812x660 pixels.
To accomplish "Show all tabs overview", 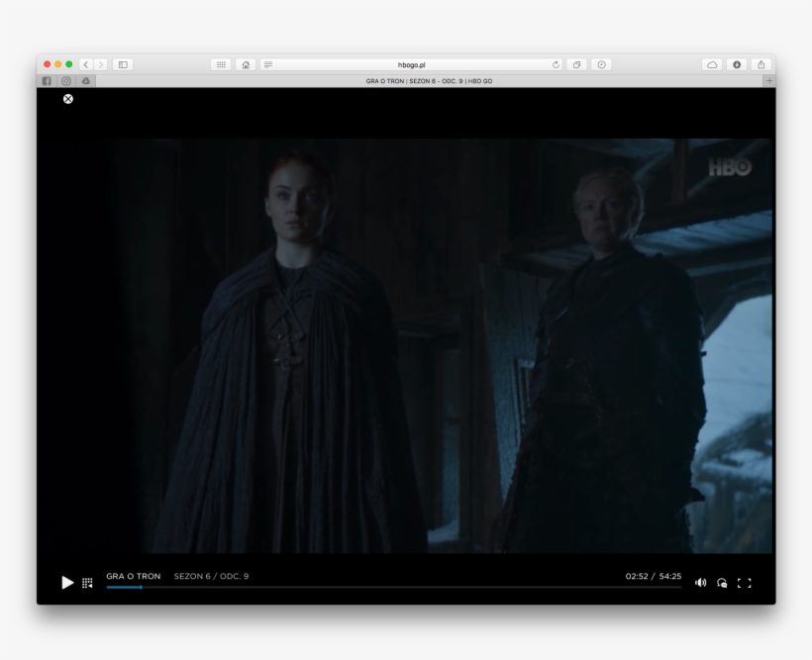I will 576,64.
